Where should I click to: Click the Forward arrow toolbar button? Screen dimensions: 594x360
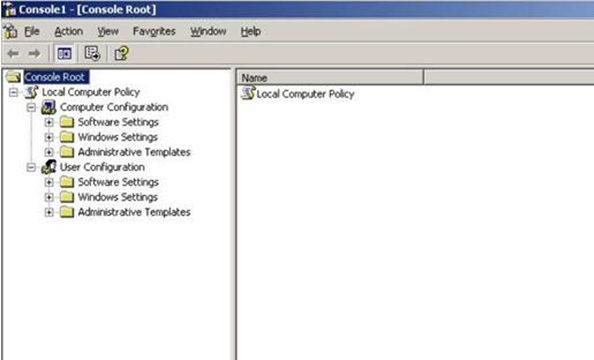tap(34, 53)
